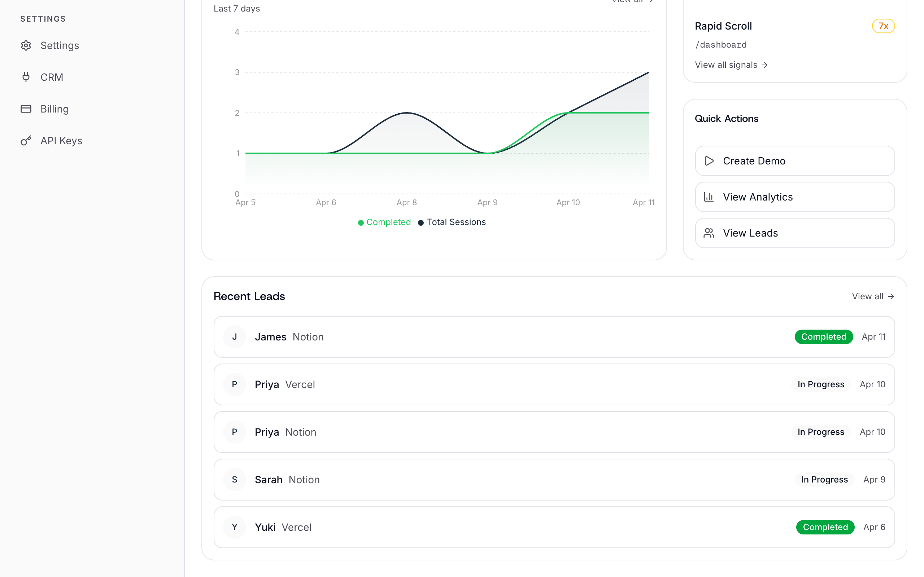Toggle the Completed chart legend
Viewport: 924px width, 577px height.
pyautogui.click(x=384, y=222)
